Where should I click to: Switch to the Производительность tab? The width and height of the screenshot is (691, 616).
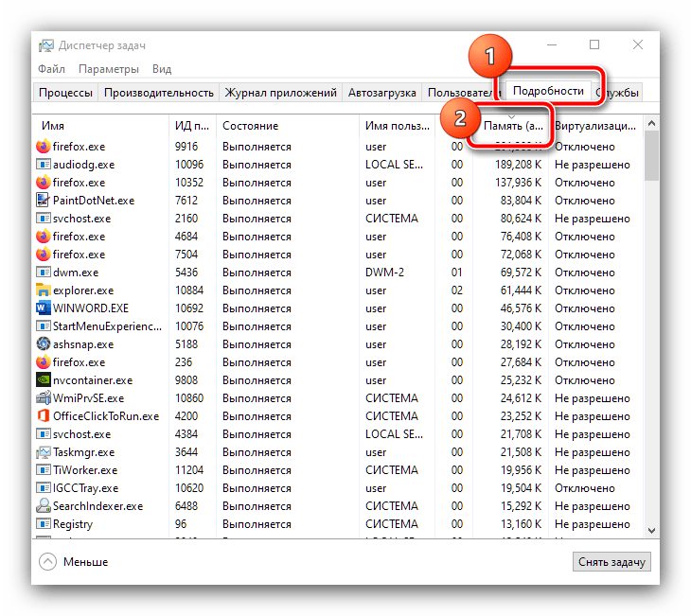[159, 93]
